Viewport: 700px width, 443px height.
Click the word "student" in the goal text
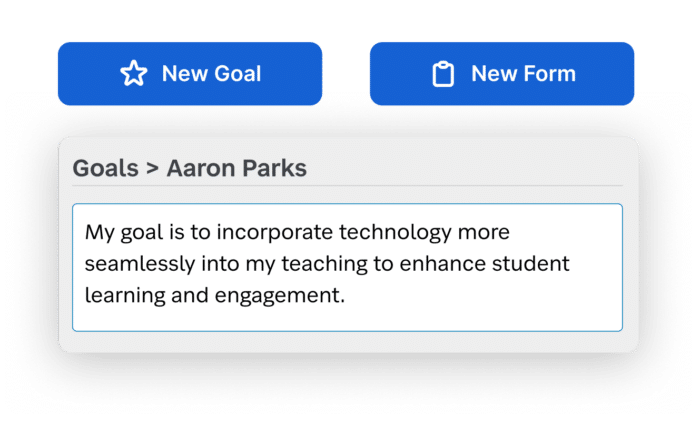point(530,263)
